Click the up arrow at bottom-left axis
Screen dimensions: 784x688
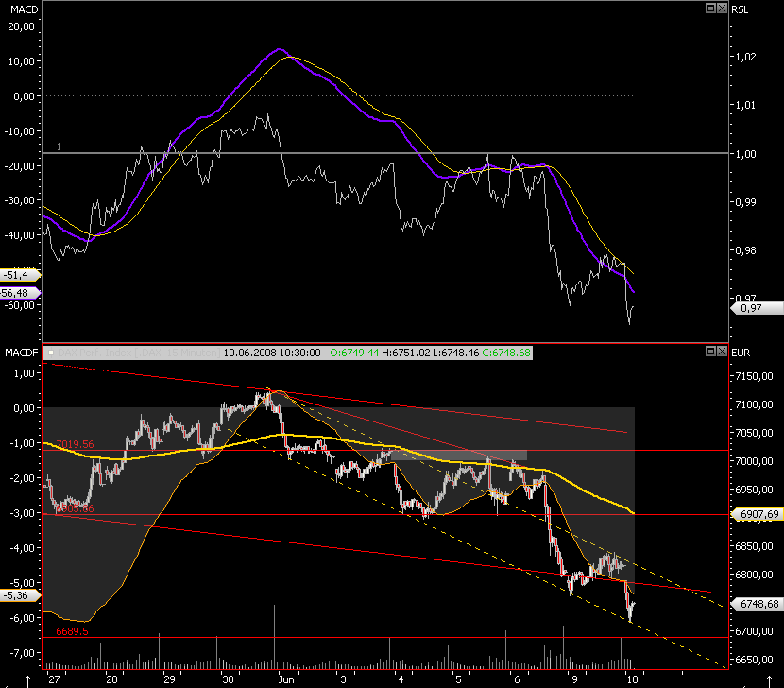pyautogui.click(x=28, y=681)
